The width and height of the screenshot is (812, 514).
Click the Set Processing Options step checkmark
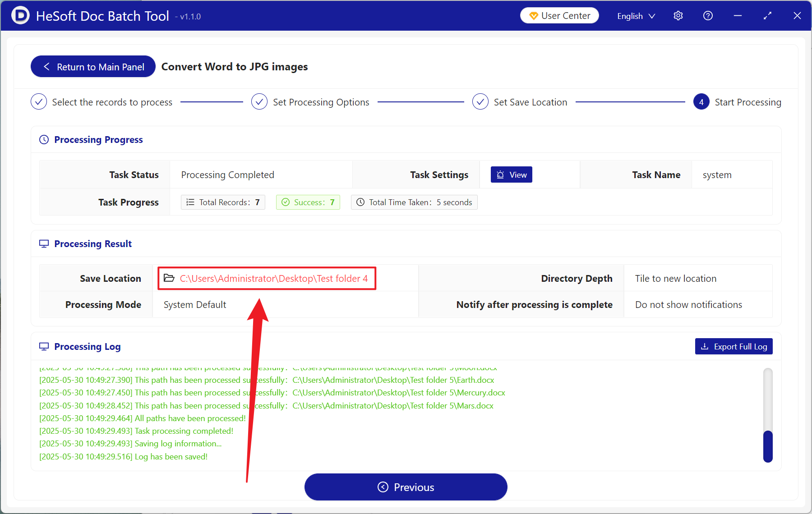(259, 102)
